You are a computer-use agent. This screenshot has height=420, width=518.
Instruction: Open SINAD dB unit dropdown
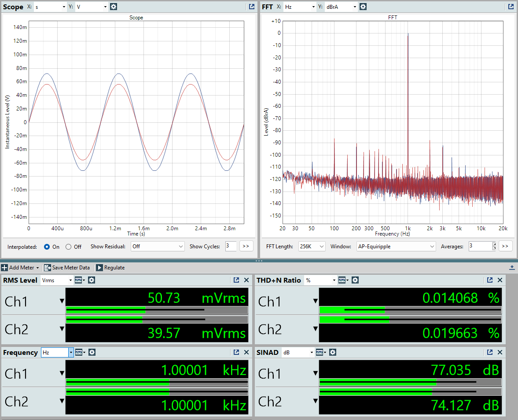298,353
